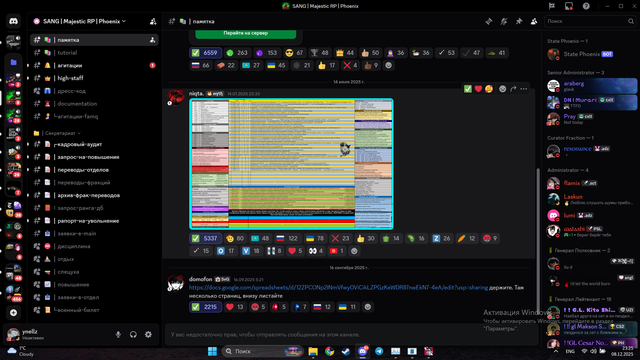Viewport: 640px width, 360px height.
Task: Open Windows Start button on taskbar
Action: [212, 351]
